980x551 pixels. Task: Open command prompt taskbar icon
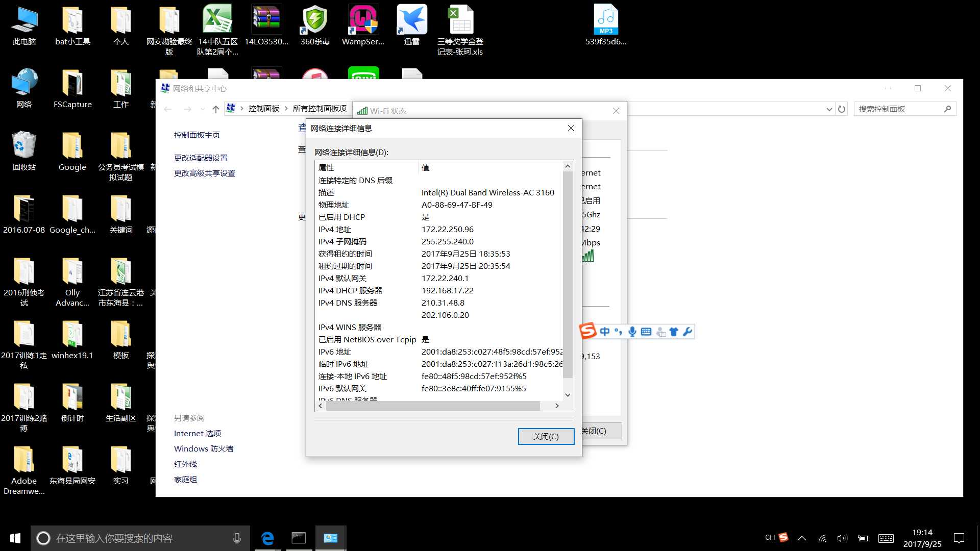(x=299, y=538)
